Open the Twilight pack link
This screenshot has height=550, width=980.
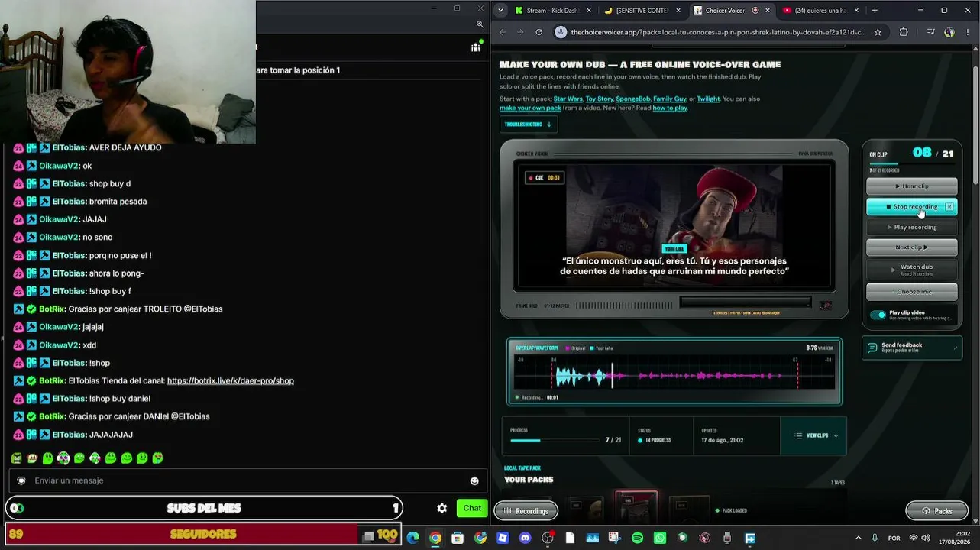[x=708, y=99]
